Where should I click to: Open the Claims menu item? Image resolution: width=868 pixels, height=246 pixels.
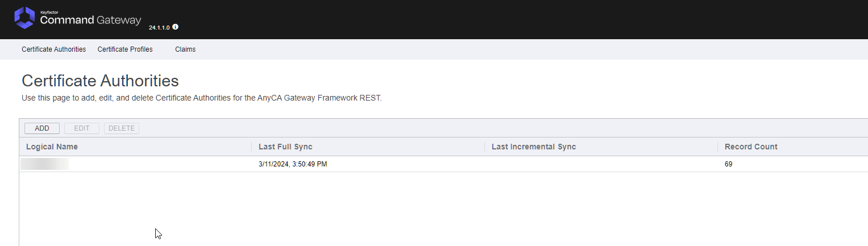point(185,49)
